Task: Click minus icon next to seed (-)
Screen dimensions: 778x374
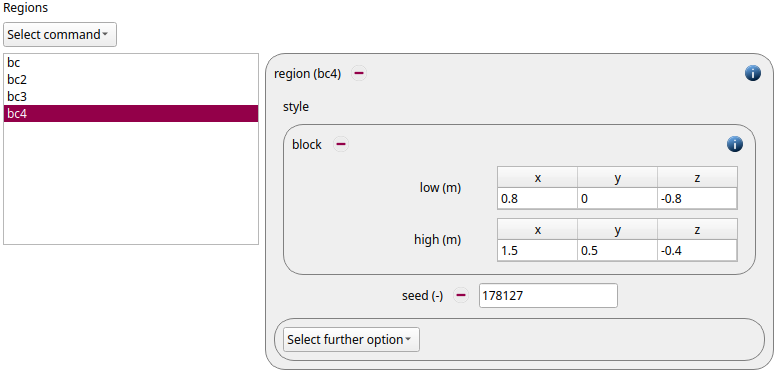Action: pyautogui.click(x=461, y=296)
